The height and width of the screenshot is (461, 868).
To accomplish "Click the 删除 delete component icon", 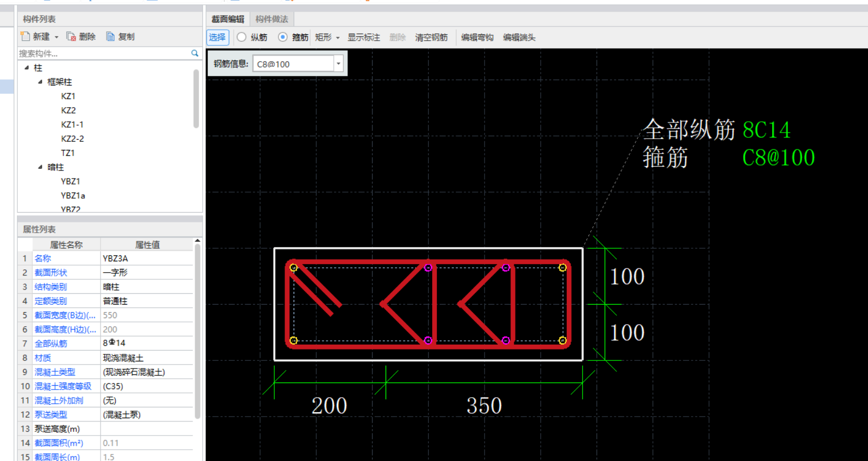I will (x=71, y=36).
